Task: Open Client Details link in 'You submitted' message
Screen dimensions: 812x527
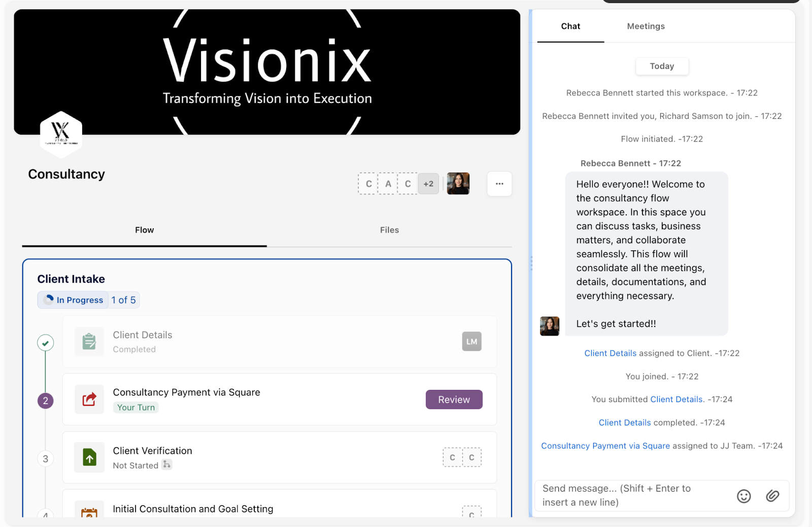Action: pyautogui.click(x=676, y=400)
